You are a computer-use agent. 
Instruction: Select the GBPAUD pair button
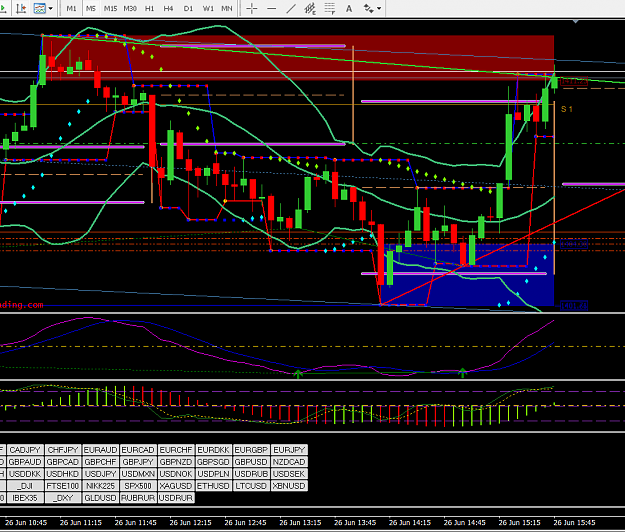tap(25, 462)
